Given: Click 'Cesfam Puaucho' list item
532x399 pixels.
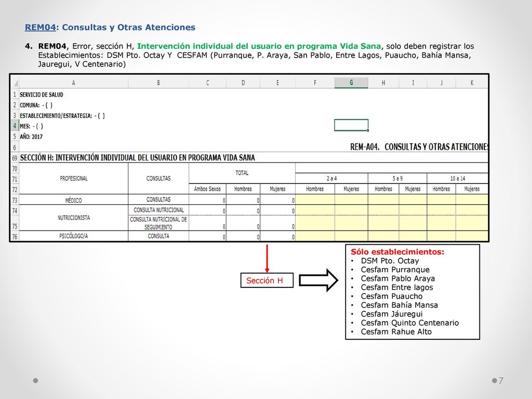Looking at the screenshot, I should tap(392, 296).
